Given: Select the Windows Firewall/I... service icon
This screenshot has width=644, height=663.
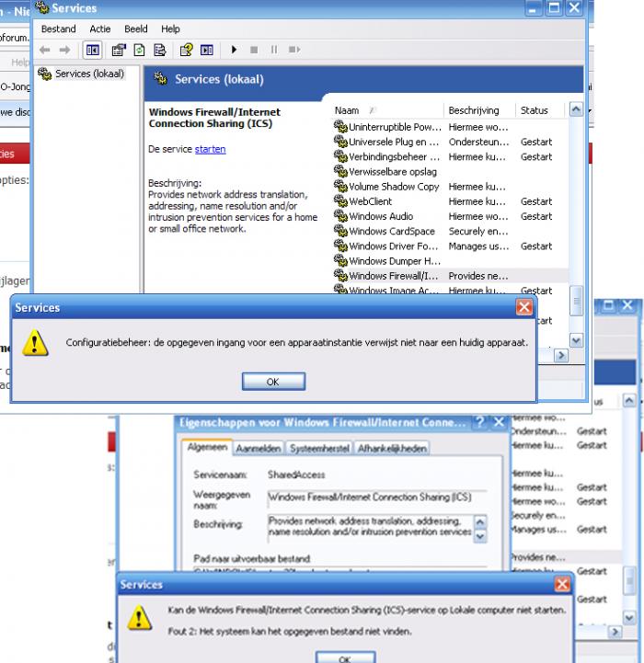Looking at the screenshot, I should pyautogui.click(x=340, y=275).
